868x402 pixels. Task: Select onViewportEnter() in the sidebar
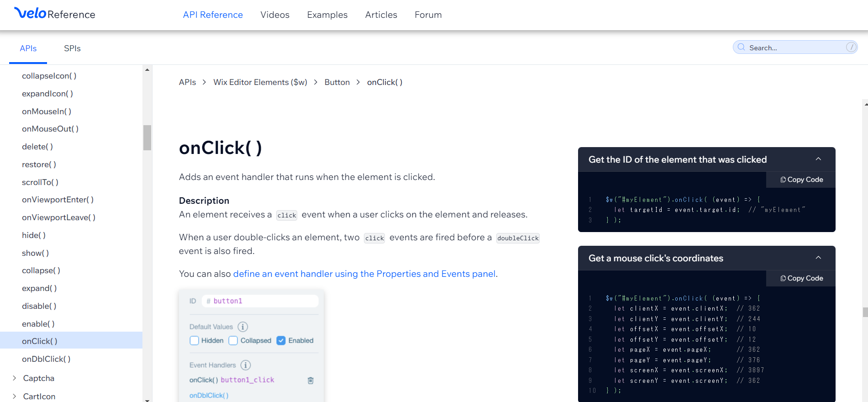click(58, 200)
